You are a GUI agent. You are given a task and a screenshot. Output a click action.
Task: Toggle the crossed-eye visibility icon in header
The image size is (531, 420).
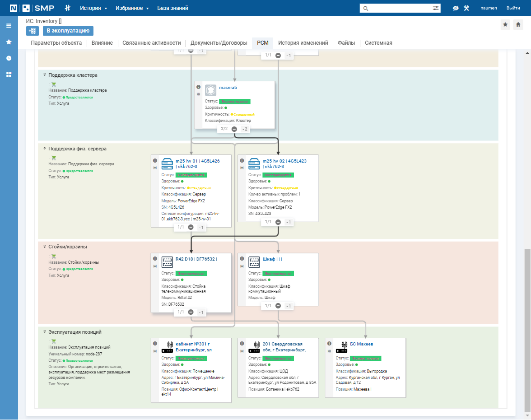pos(456,8)
